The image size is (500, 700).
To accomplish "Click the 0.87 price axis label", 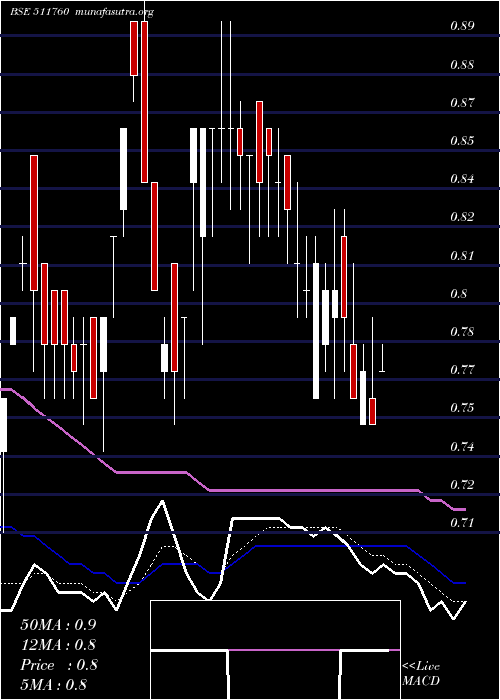I will 462,103.
